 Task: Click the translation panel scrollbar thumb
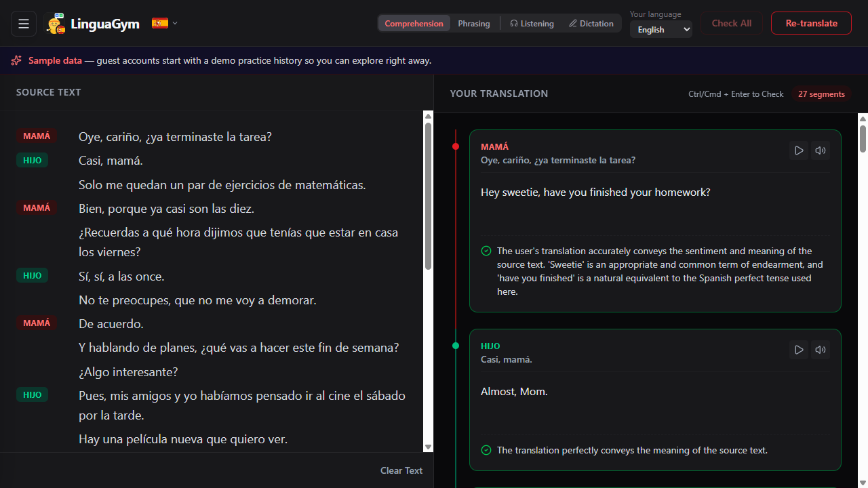[863, 138]
